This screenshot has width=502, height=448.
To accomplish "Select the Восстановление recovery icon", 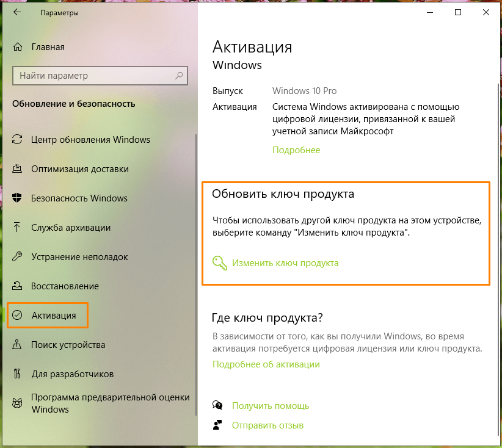I will (x=17, y=286).
